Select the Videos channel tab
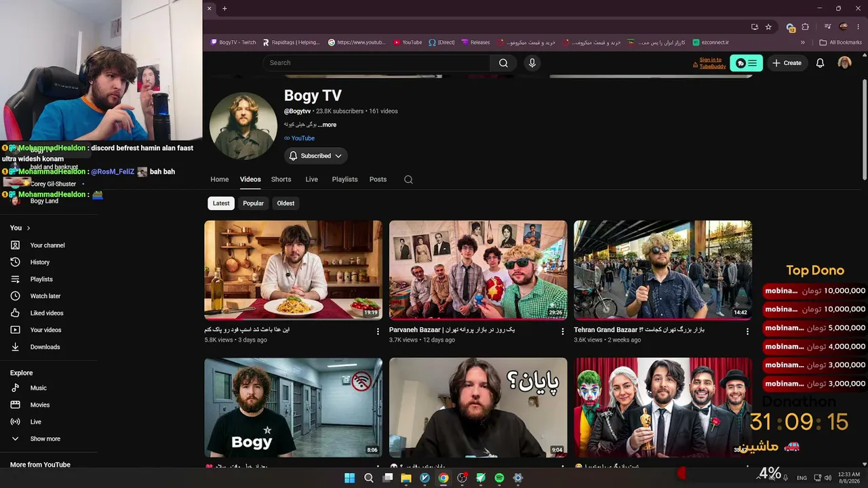868x488 pixels. point(250,180)
